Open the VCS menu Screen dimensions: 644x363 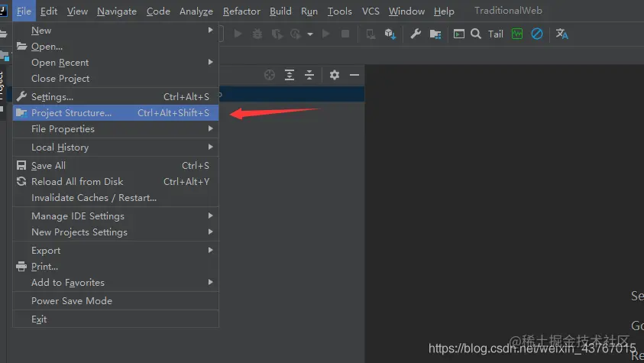[371, 11]
